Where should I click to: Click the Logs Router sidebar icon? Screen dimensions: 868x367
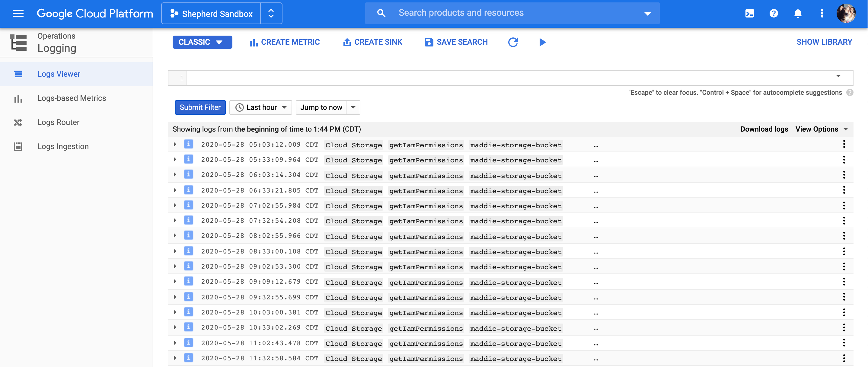18,122
